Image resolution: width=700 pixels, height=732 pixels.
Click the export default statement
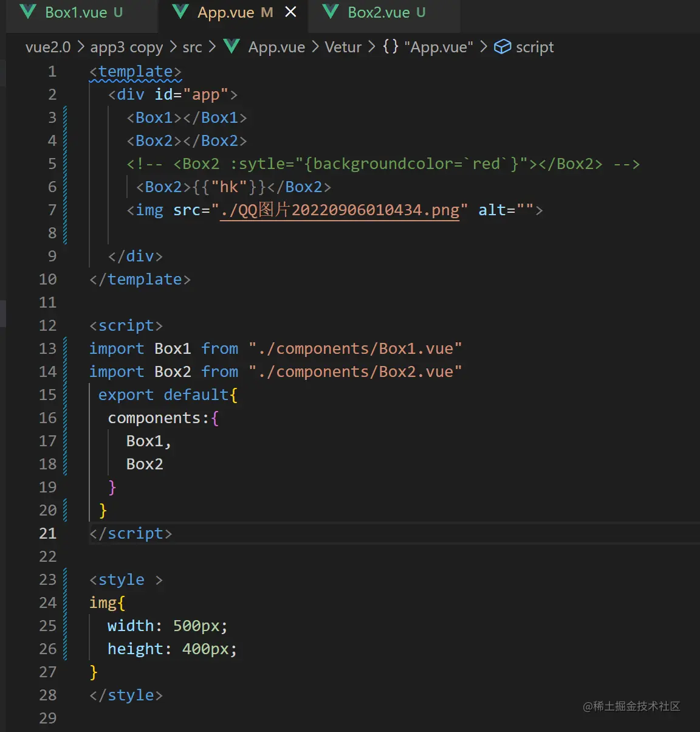point(168,395)
